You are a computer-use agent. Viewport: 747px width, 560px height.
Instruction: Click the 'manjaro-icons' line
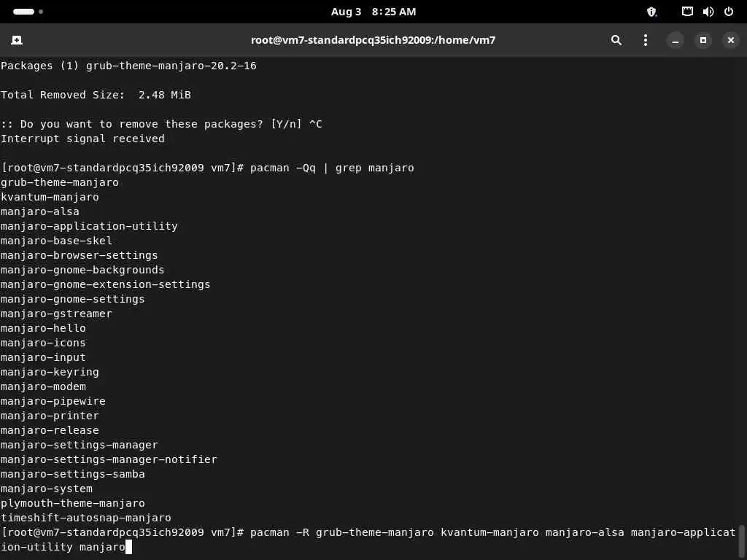click(43, 343)
